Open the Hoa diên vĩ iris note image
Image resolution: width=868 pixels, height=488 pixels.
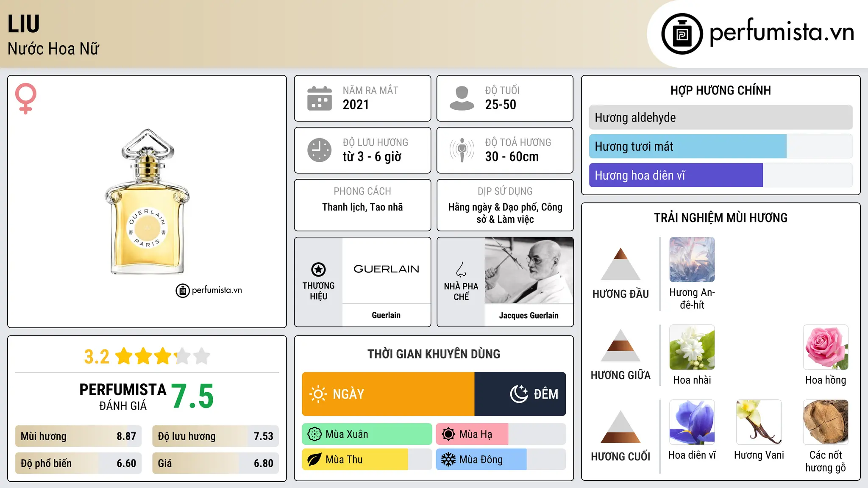[692, 422]
